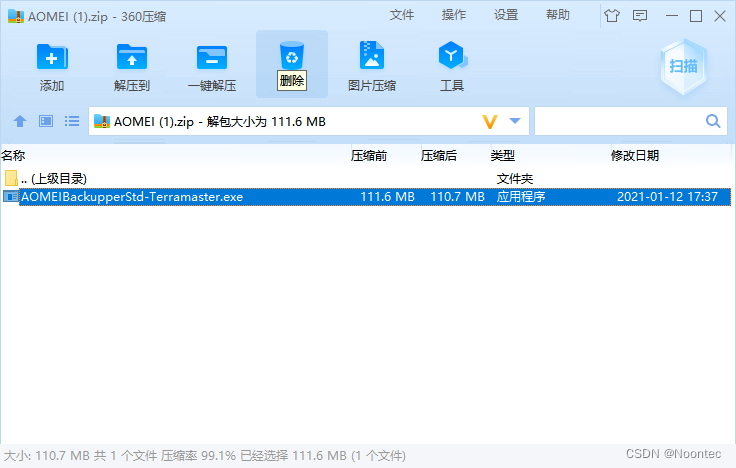Open the skin (shirt) icon in title bar
The image size is (736, 468).
pyautogui.click(x=612, y=16)
